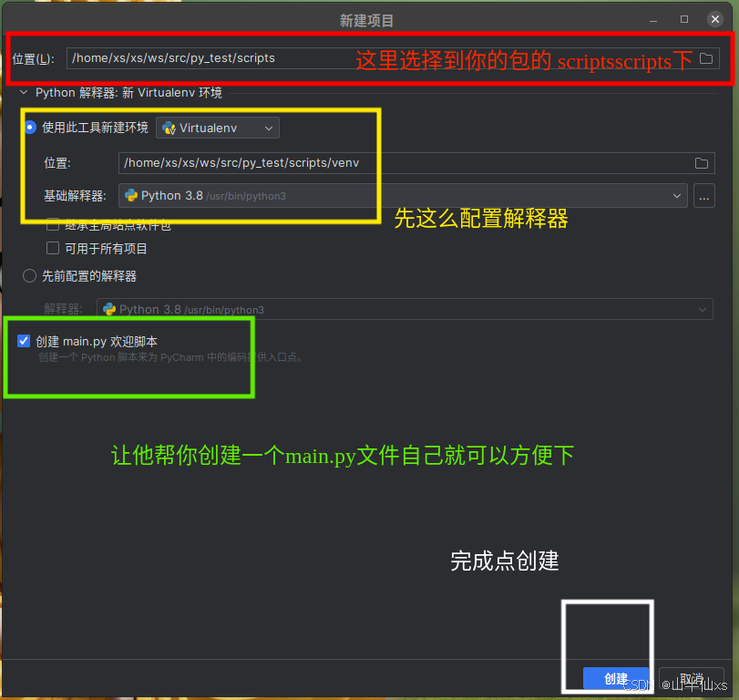Image resolution: width=739 pixels, height=700 pixels.
Task: Select the 使用此工具新建环境 radio button
Action: [30, 128]
